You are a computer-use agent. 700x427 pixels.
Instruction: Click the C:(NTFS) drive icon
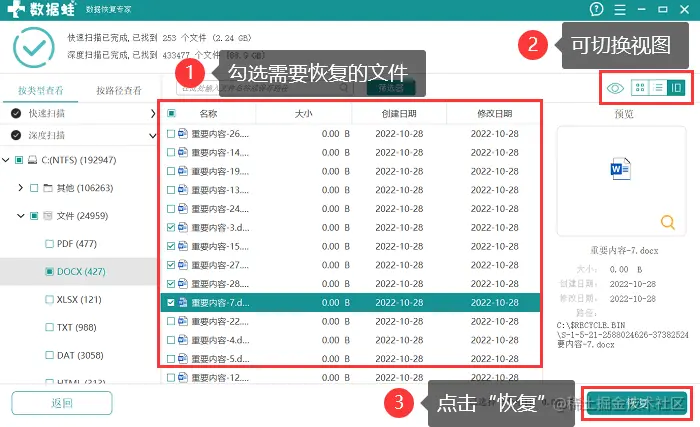point(33,160)
